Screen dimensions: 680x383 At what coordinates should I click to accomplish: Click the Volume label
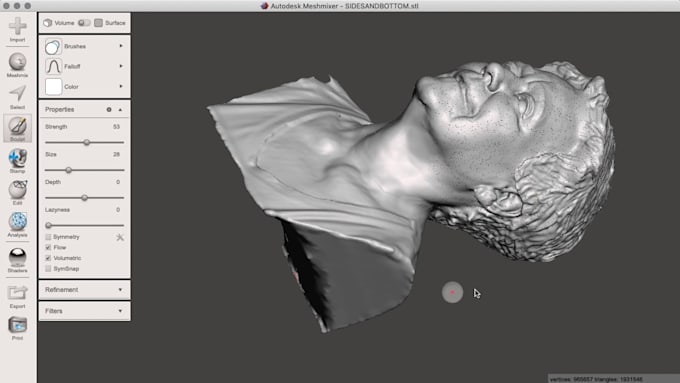(x=65, y=23)
